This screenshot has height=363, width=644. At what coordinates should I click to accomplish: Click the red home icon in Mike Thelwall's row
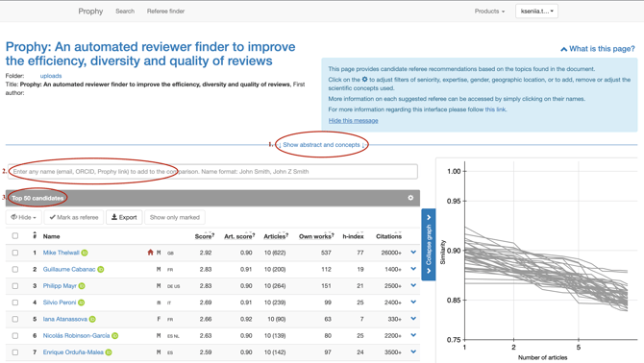(x=150, y=253)
